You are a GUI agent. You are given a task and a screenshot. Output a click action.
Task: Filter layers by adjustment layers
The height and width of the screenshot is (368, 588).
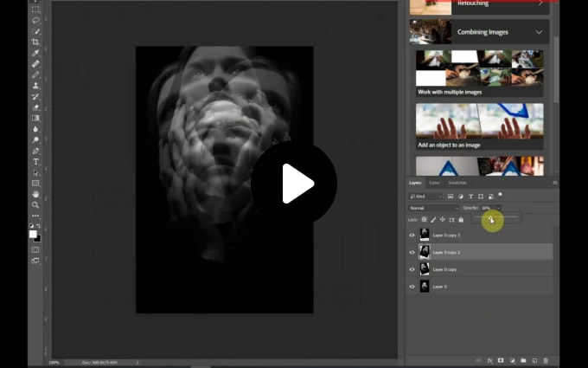tap(461, 197)
